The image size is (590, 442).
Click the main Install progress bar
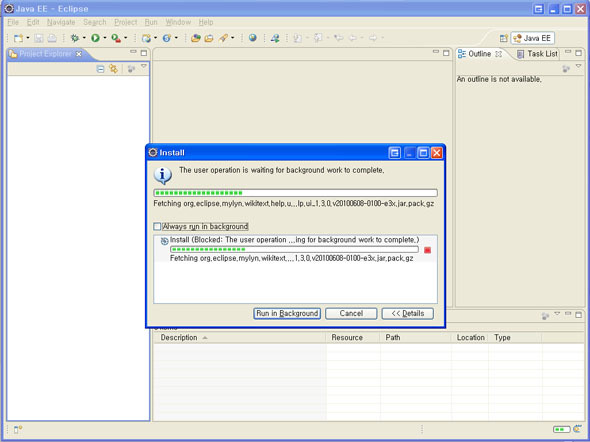(x=295, y=193)
